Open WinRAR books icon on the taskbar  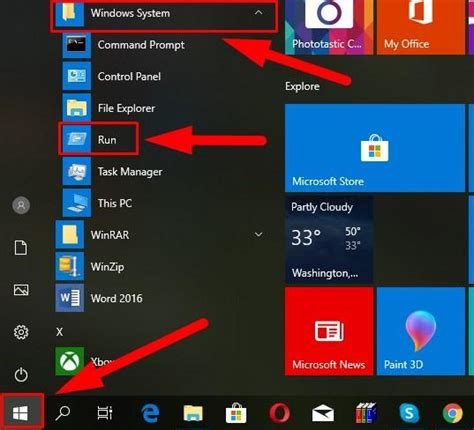click(366, 413)
